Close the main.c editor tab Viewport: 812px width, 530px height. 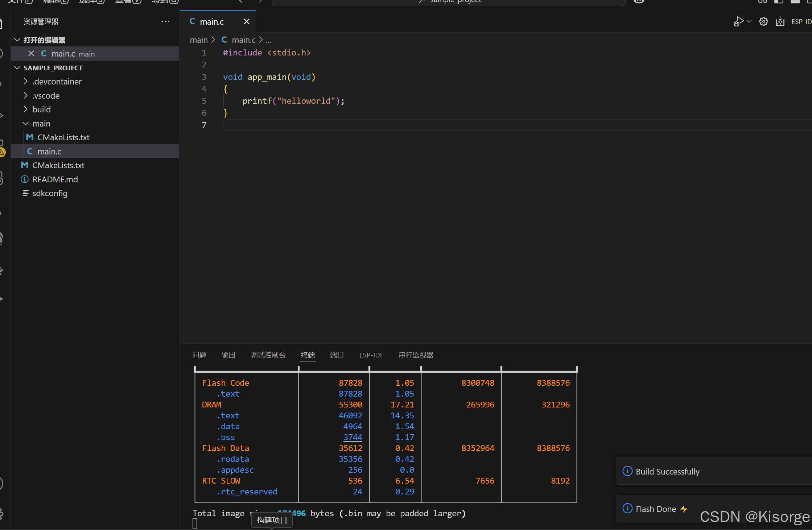click(247, 22)
